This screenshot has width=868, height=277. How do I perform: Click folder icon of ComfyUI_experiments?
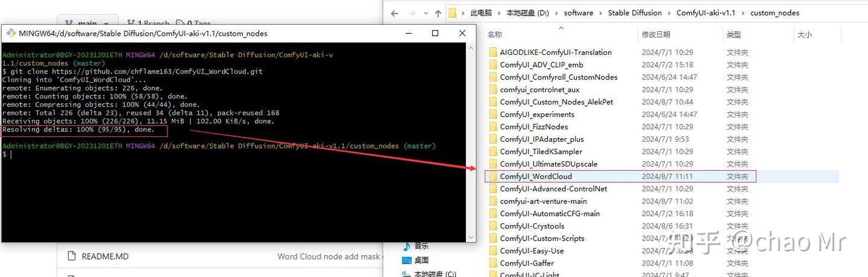click(493, 114)
